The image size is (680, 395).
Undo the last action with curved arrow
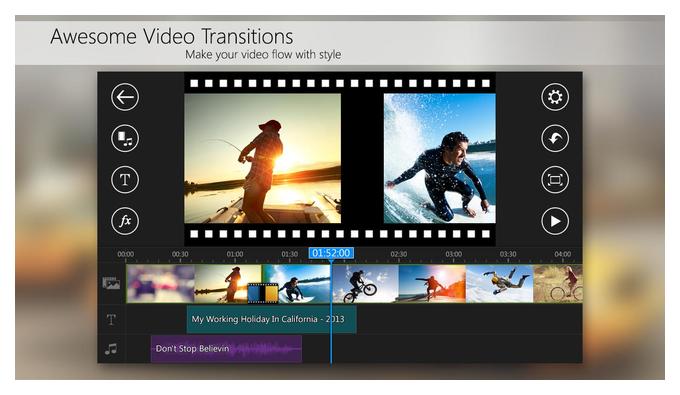(x=555, y=138)
